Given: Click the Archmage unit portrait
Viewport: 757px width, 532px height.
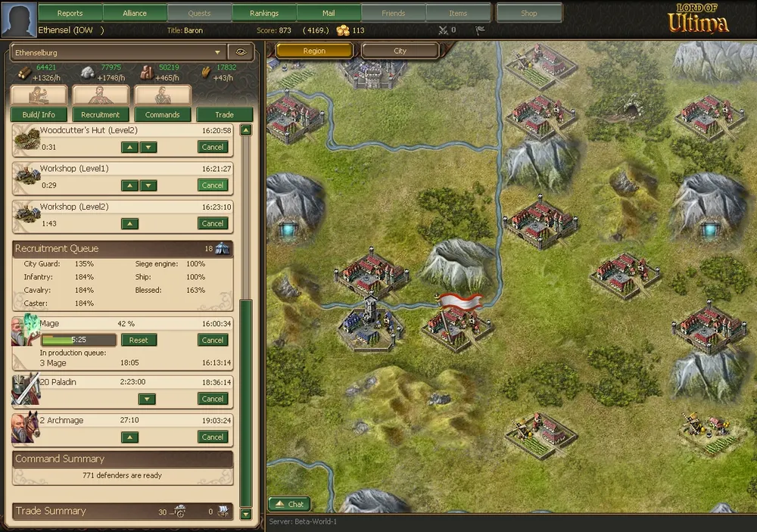Looking at the screenshot, I should pos(25,428).
